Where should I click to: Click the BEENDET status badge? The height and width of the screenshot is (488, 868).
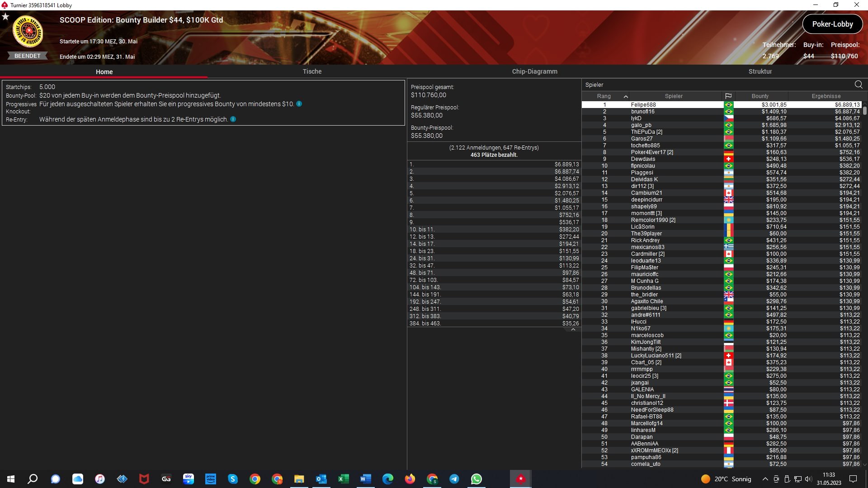coord(27,56)
